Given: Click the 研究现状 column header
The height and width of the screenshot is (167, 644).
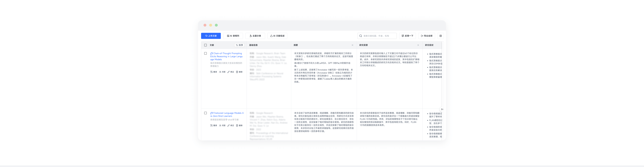Looking at the screenshot, I should point(429,45).
